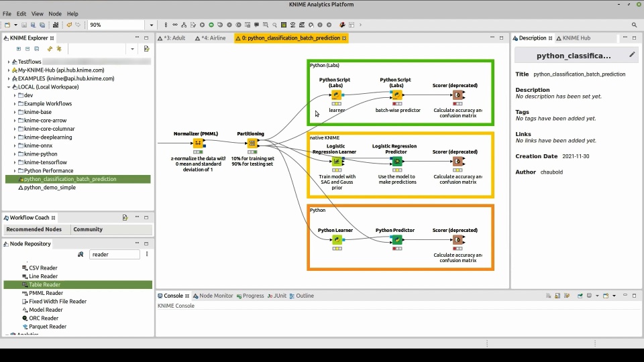Collapse the LOCAL (Local Workspace) node
The width and height of the screenshot is (644, 362).
[9, 87]
